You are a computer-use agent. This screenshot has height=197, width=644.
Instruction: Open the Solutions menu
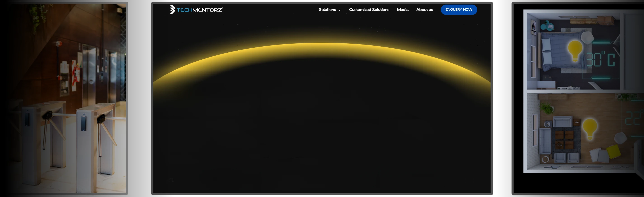tap(327, 9)
